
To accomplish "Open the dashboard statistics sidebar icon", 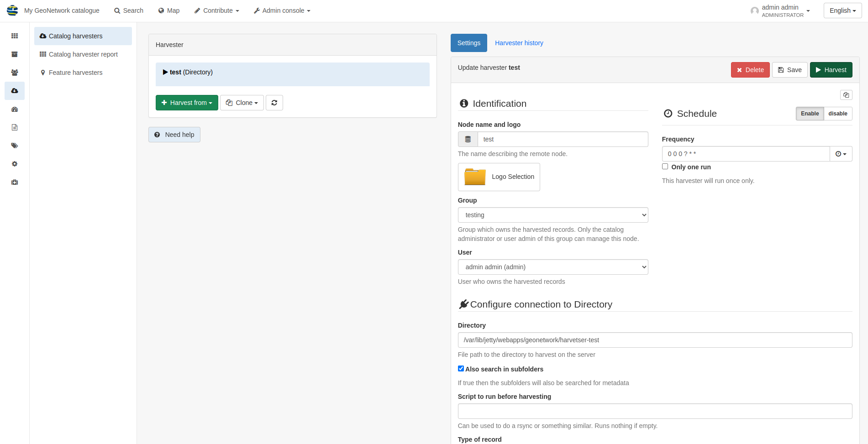I will click(x=15, y=109).
